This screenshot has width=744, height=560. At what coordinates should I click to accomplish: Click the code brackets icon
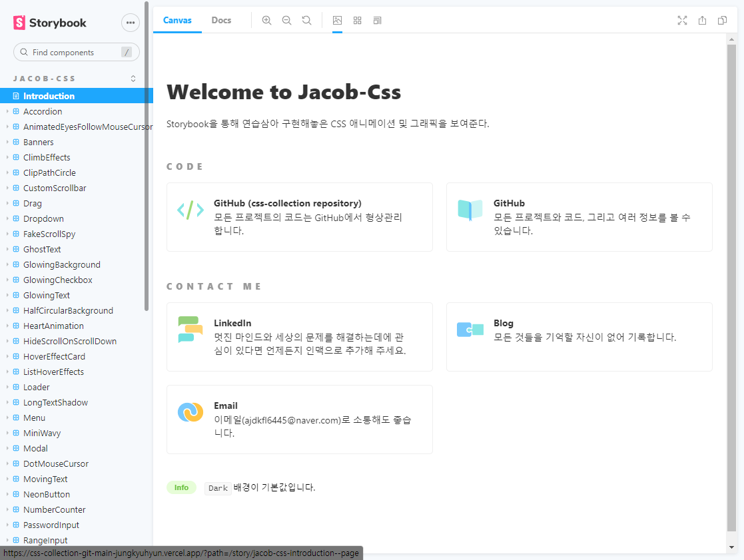tap(190, 210)
